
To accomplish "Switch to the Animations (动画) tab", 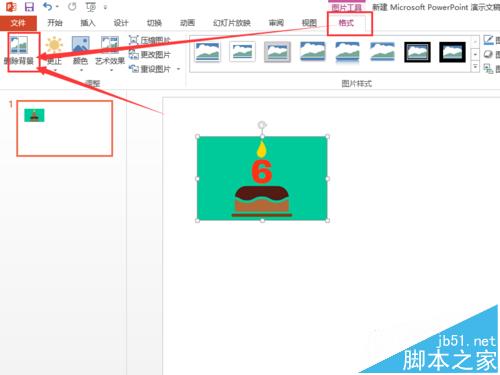I will pos(187,23).
